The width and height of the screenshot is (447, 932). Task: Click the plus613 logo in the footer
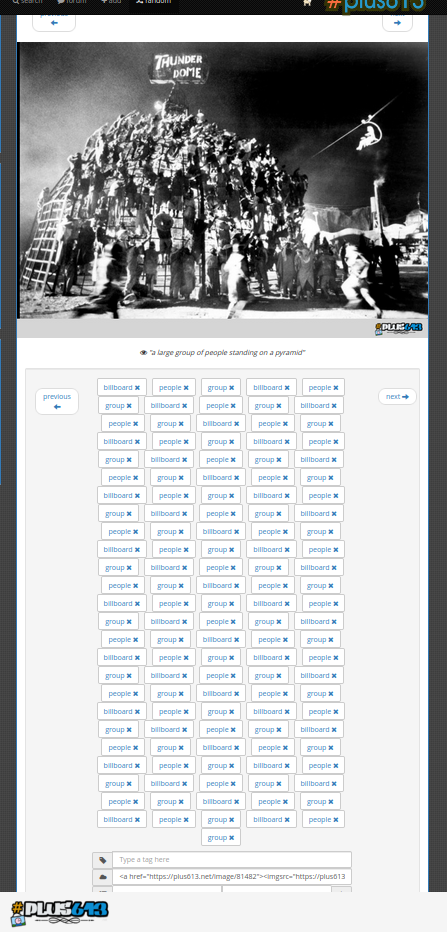[x=59, y=911]
